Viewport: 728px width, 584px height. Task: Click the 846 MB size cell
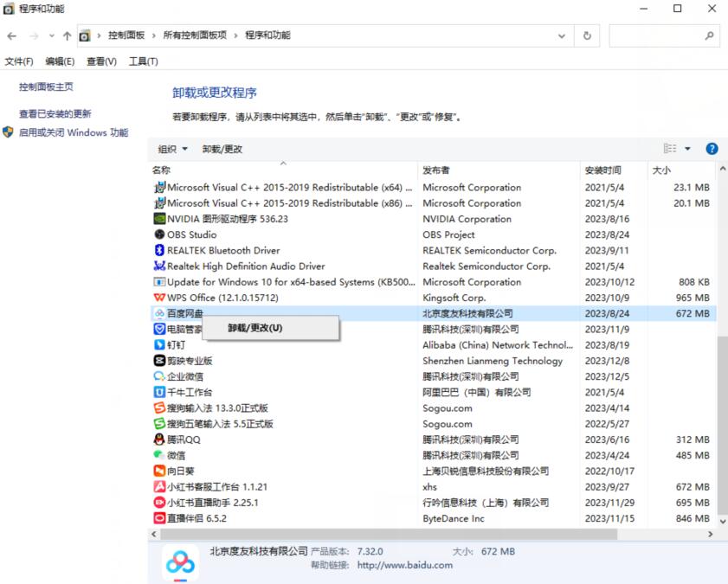point(693,518)
